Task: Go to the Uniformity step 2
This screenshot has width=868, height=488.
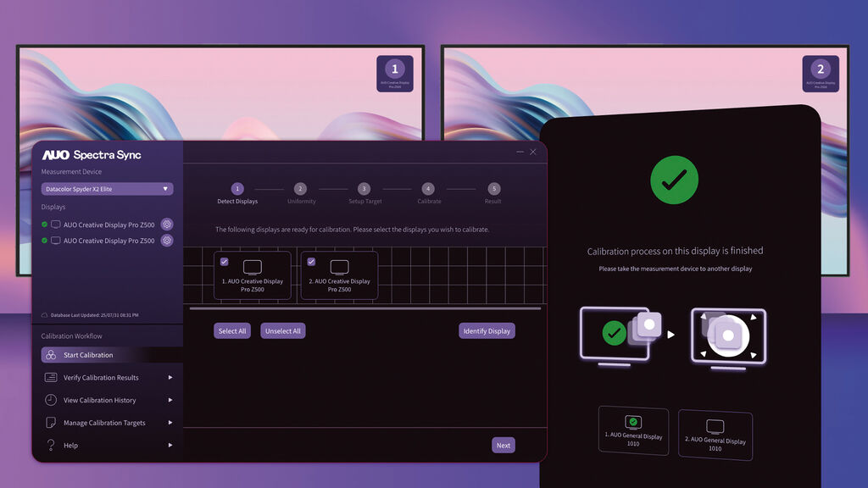Action: point(300,189)
